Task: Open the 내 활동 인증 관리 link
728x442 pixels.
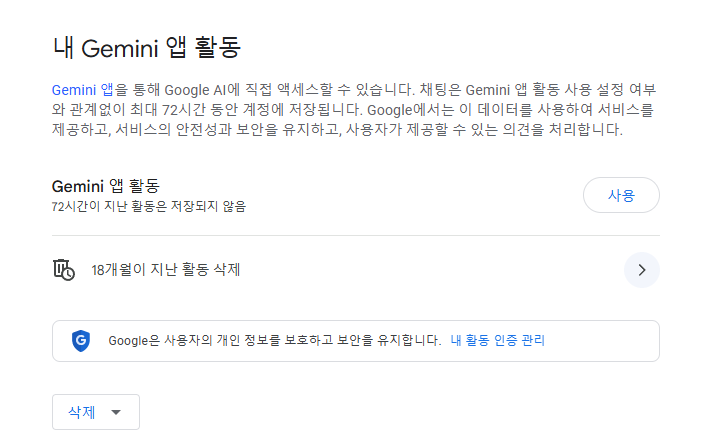Action: pos(497,340)
